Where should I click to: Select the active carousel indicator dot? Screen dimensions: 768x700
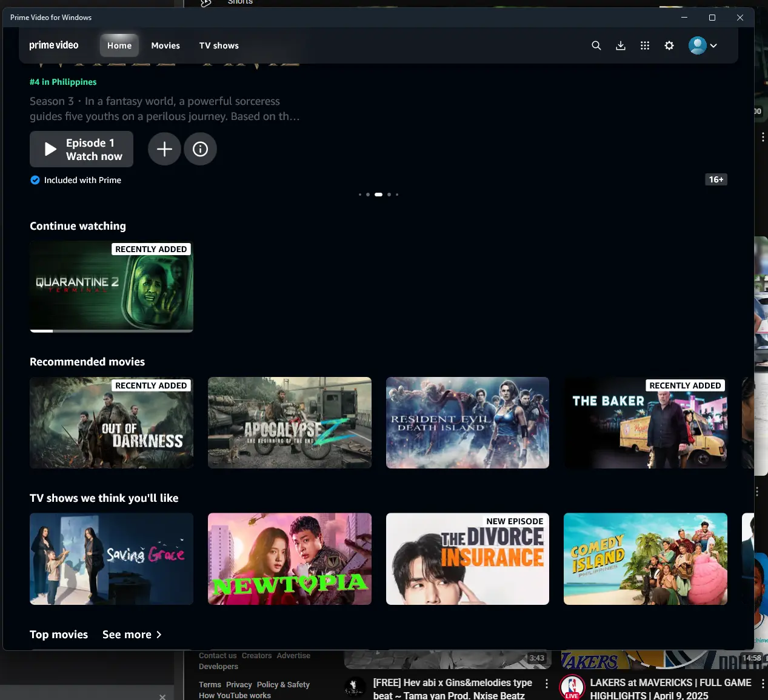[x=378, y=195]
